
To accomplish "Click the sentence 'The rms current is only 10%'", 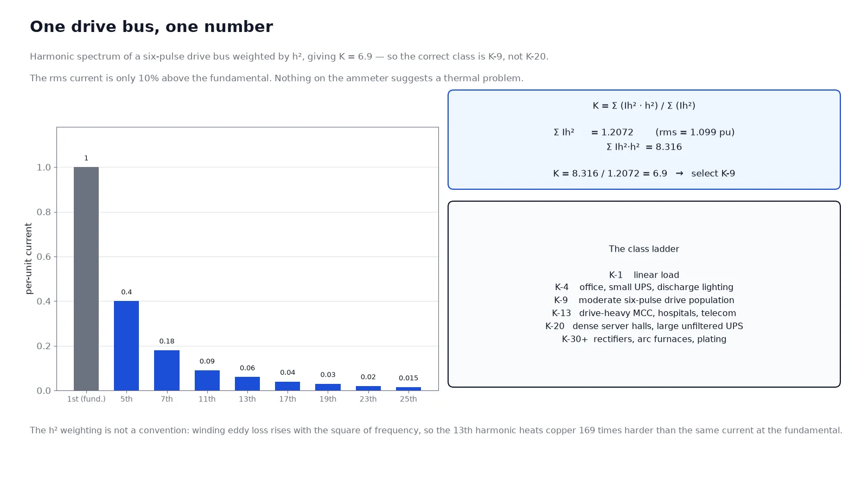I will tap(277, 78).
